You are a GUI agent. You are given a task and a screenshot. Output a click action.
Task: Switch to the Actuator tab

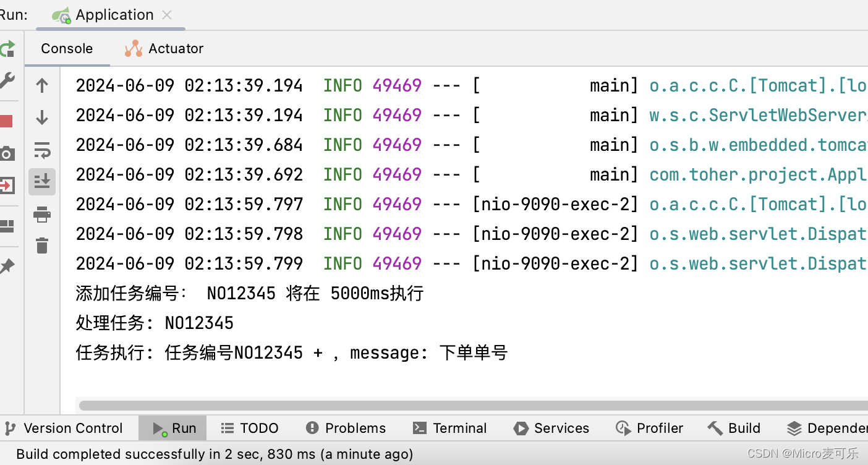(164, 48)
